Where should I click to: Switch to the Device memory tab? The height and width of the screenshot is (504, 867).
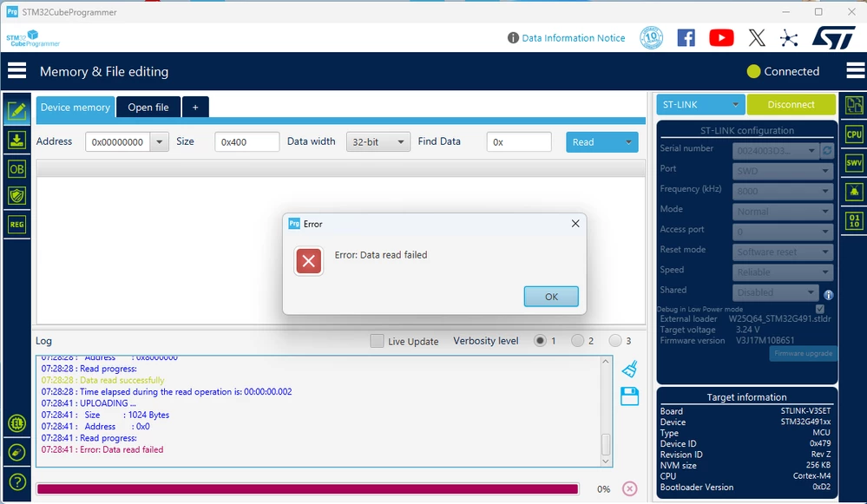click(x=76, y=108)
